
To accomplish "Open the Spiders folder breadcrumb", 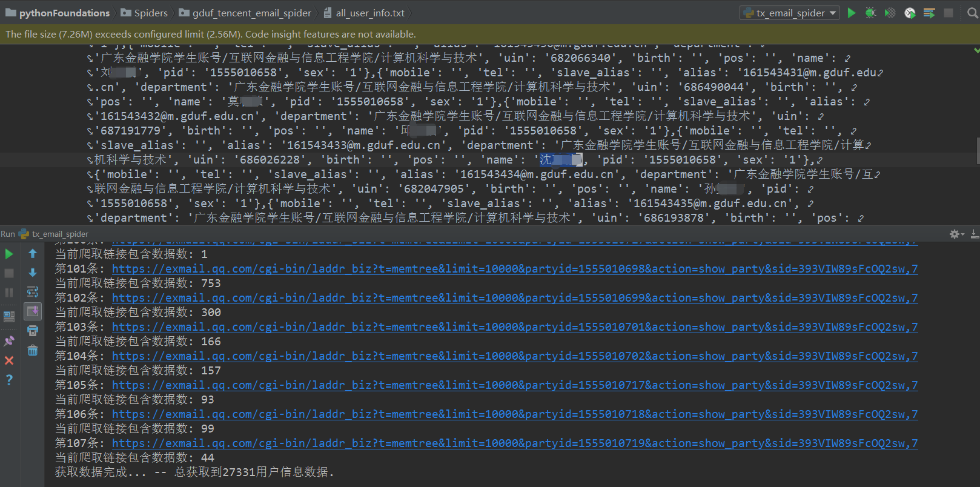I will [x=144, y=13].
